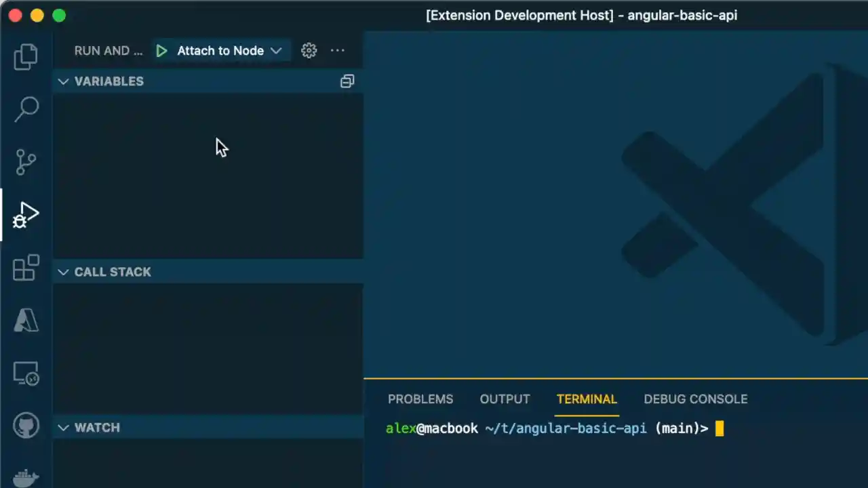Select the Run and Debug activity bar icon
Image resolution: width=868 pixels, height=488 pixels.
tap(26, 214)
